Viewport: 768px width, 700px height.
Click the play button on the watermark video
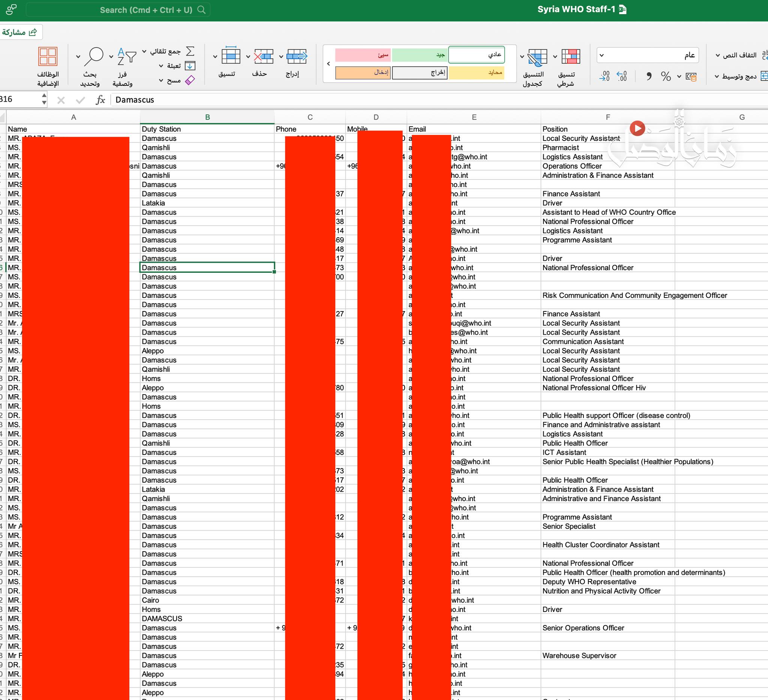tap(637, 128)
